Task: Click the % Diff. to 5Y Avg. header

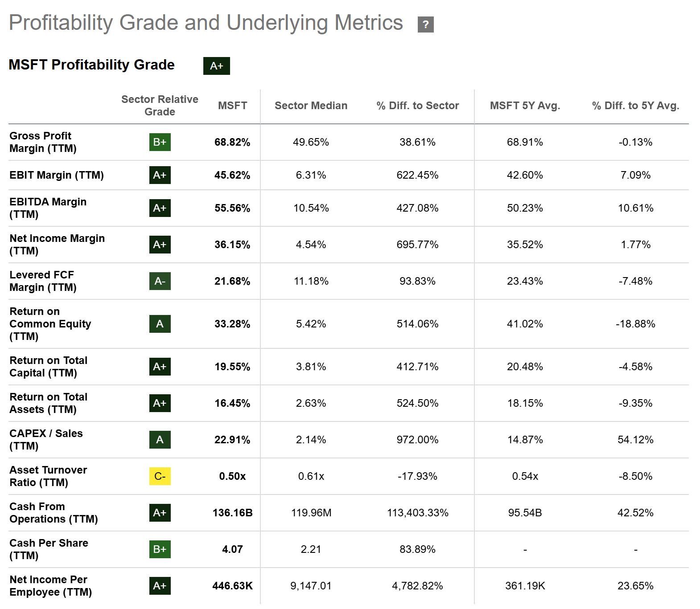Action: click(x=635, y=106)
